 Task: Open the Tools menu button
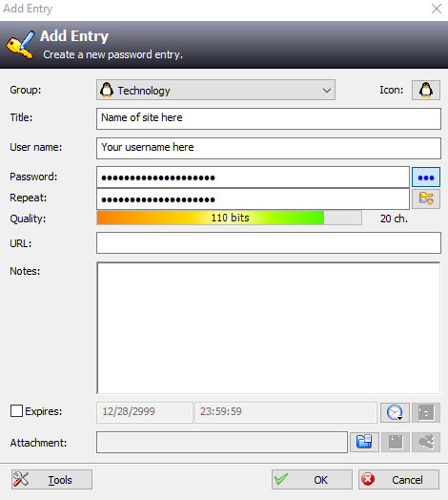tap(51, 479)
